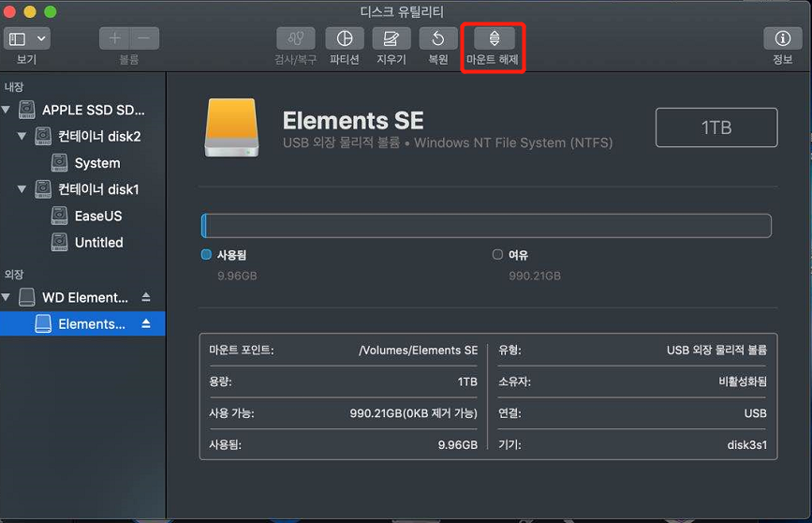
Task: Select the System volume
Action: click(x=82, y=163)
